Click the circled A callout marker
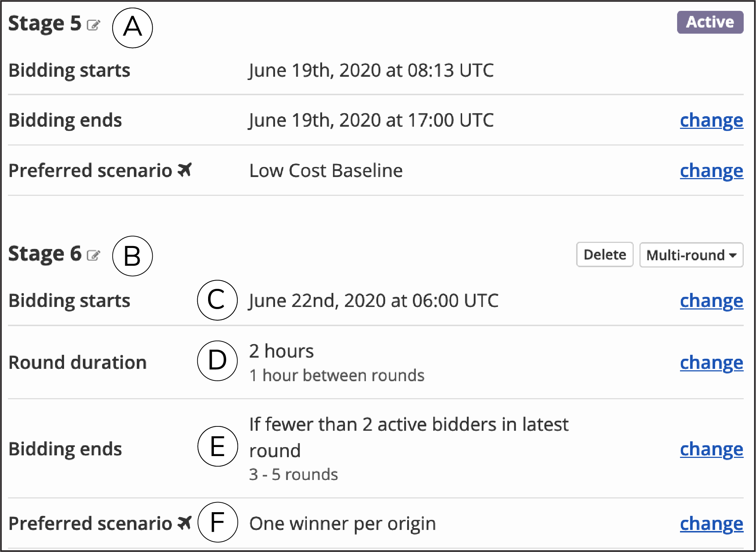The width and height of the screenshot is (756, 552). tap(132, 28)
